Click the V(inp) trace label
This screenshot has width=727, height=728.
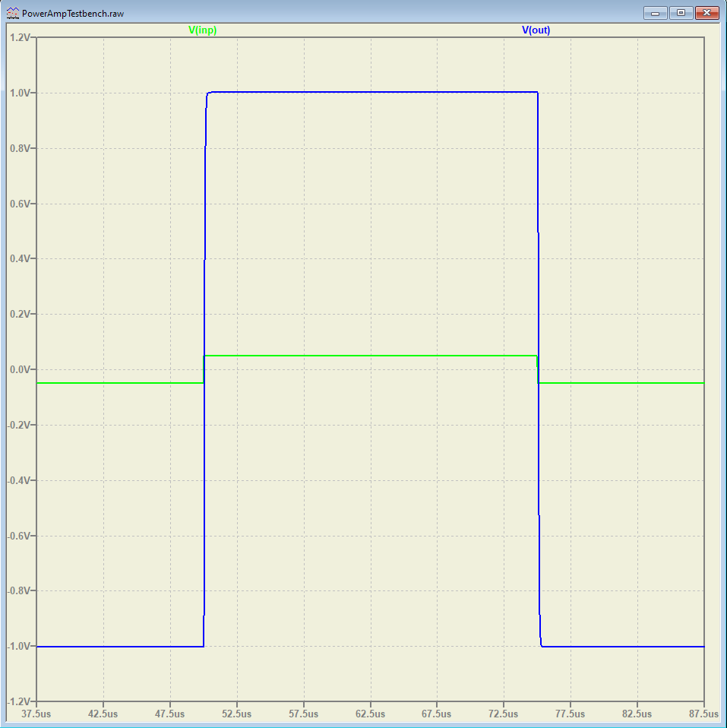(x=202, y=30)
